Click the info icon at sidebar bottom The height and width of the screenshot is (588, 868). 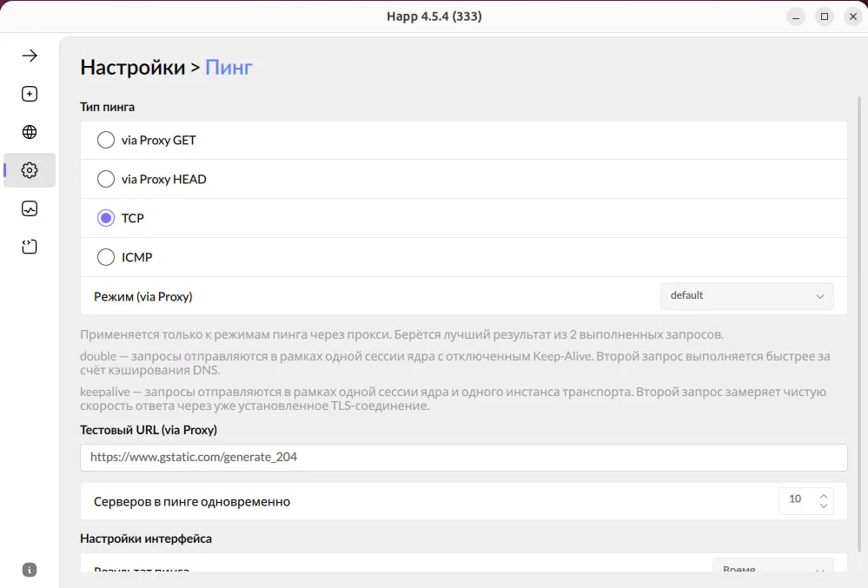(30, 570)
